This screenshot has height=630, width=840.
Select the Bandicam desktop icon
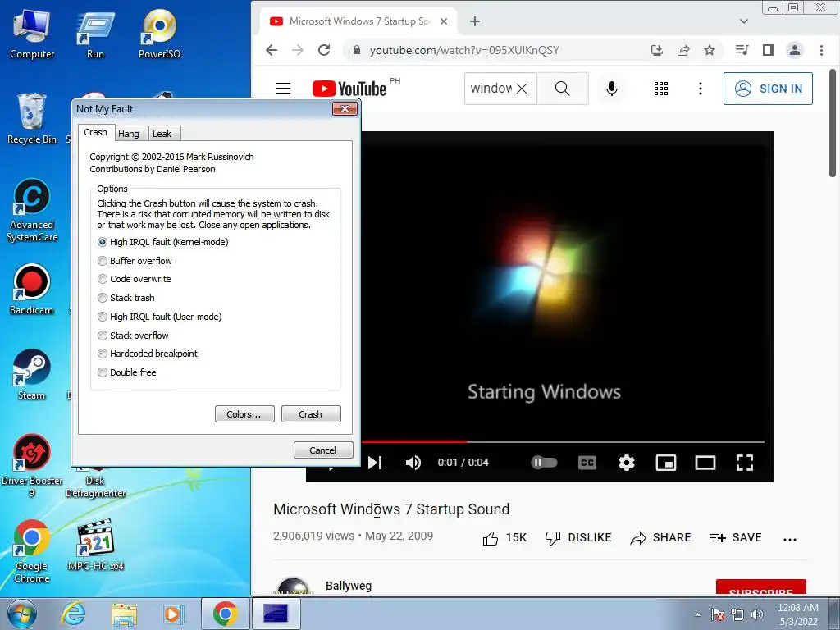tap(32, 290)
